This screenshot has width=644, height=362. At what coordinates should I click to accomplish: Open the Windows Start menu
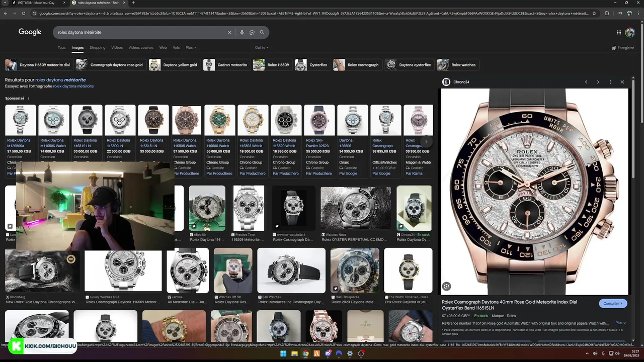pyautogui.click(x=283, y=353)
